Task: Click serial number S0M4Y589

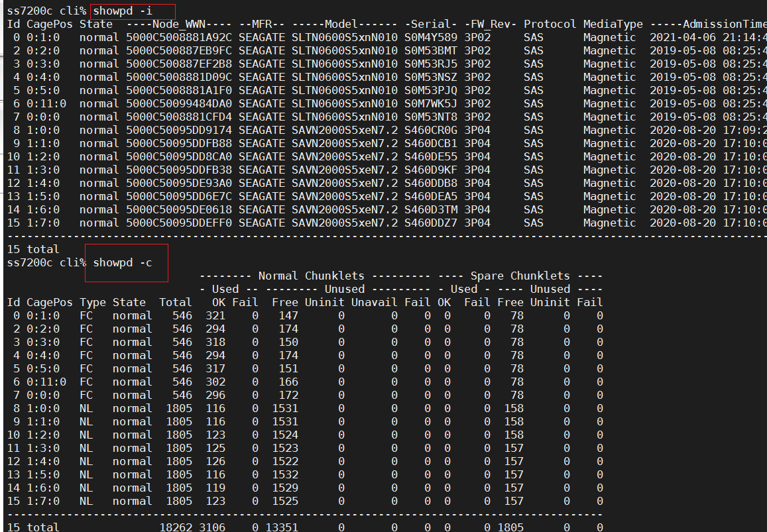Action: (x=431, y=38)
